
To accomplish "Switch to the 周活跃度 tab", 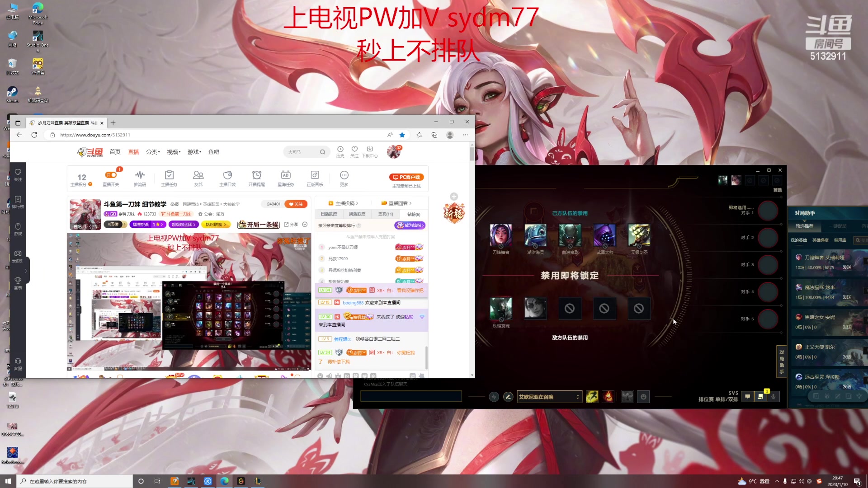I will 357,214.
